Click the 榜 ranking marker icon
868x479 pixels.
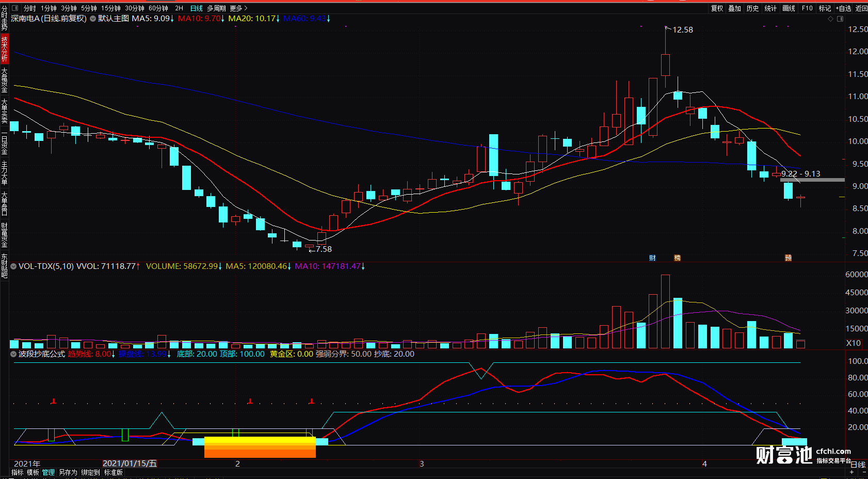coord(677,258)
